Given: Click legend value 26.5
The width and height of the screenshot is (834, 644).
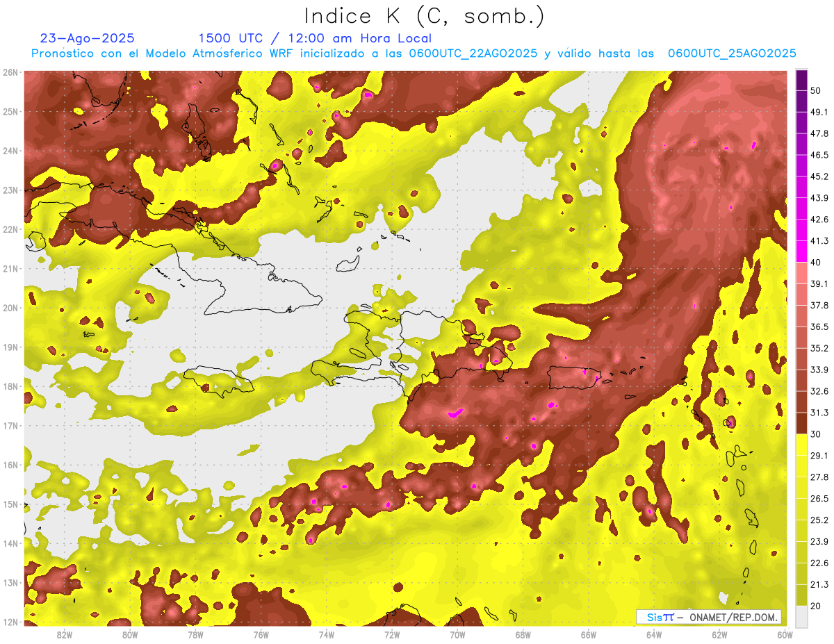Looking at the screenshot, I should 819,498.
